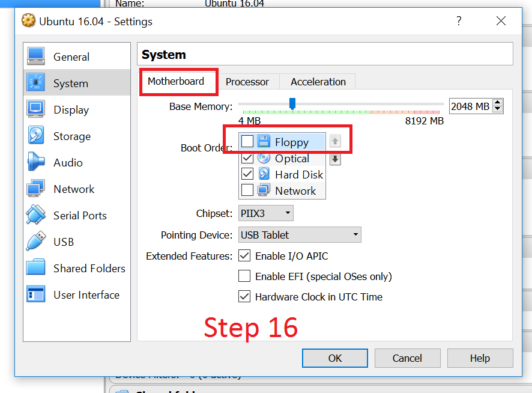Click the USB plug icon in sidebar
532x393 pixels.
pos(35,241)
